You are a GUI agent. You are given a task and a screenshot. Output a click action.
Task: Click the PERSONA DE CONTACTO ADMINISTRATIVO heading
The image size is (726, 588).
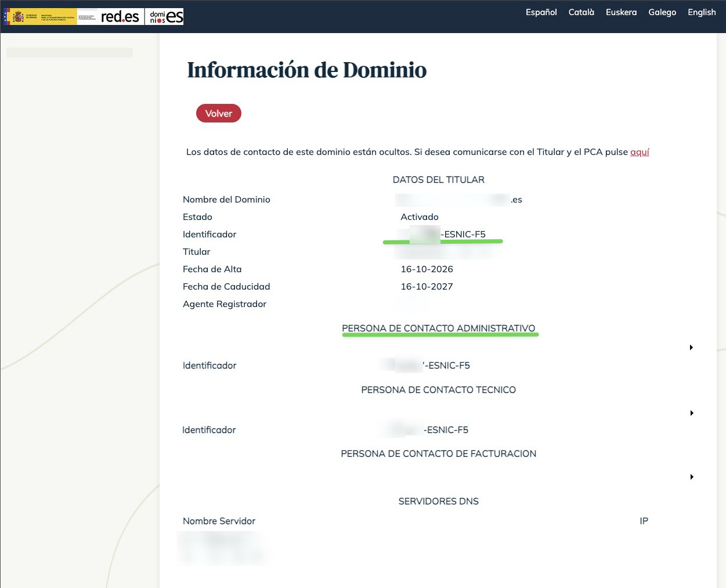tap(438, 329)
